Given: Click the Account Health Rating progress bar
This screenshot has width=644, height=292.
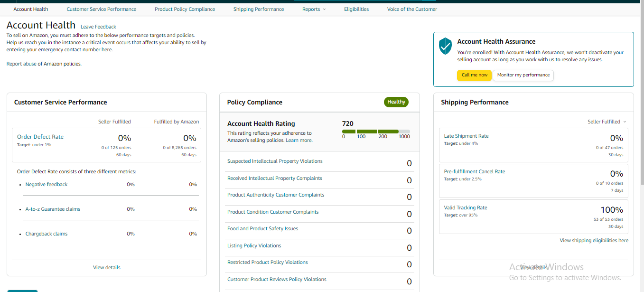Looking at the screenshot, I should coord(375,132).
